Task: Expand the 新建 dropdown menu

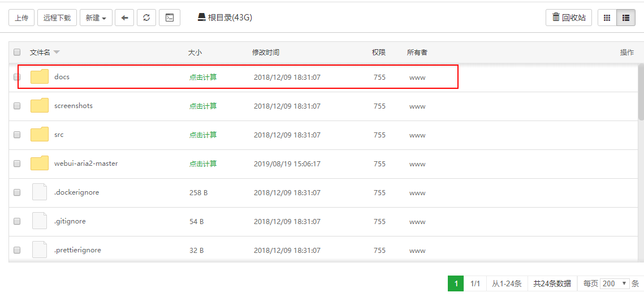Action: pos(96,18)
